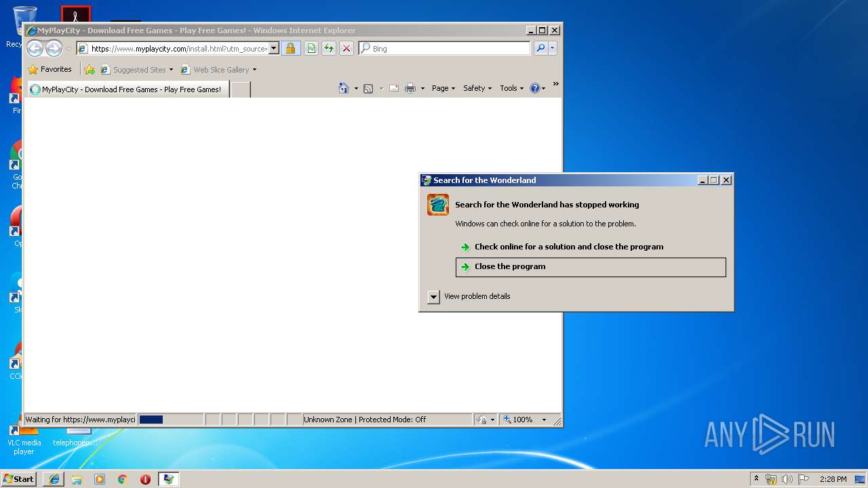Expand View problem details arrow

(x=433, y=297)
